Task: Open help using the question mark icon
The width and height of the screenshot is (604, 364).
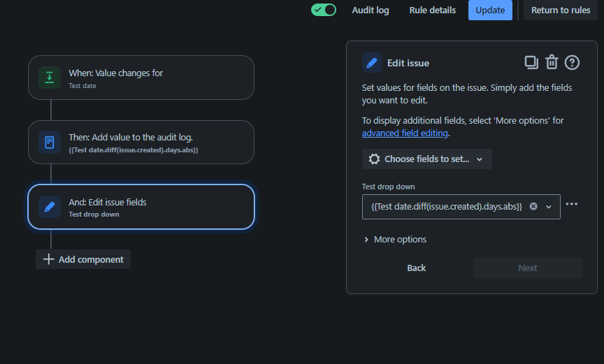Action: 572,62
